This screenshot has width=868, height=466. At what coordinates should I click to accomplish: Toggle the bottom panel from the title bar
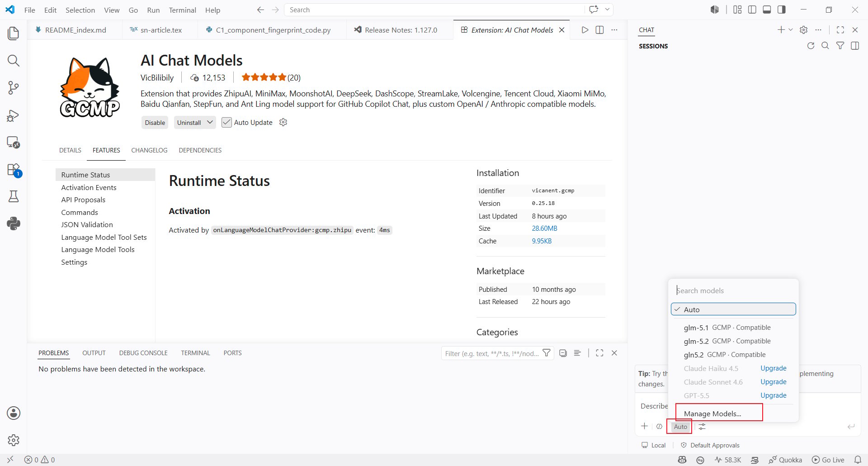tap(767, 10)
